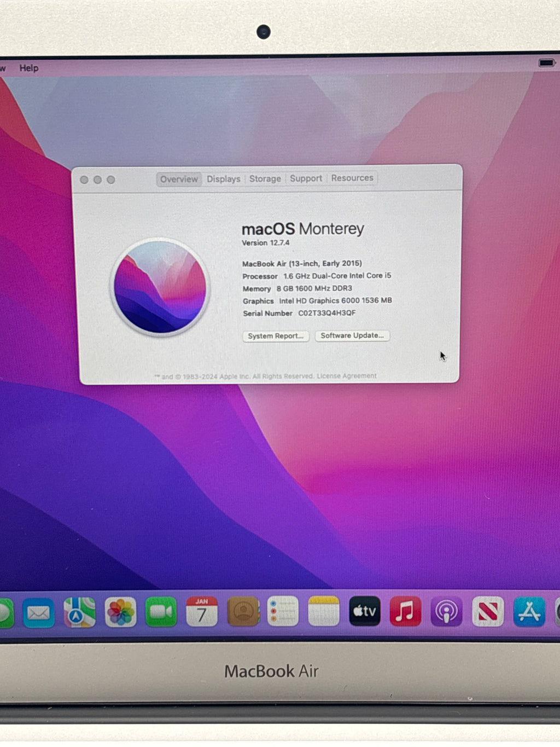The image size is (560, 747).
Task: Open the Support tab
Action: pos(306,178)
